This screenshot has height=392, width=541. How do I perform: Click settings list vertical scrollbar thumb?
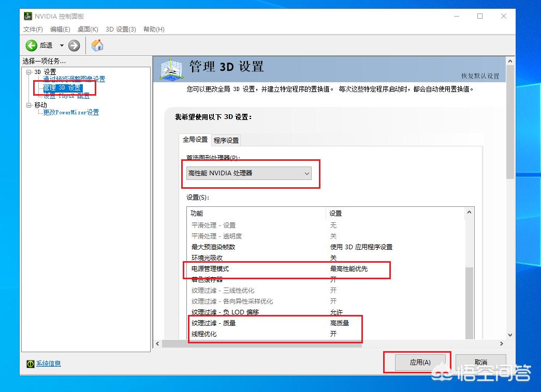[x=469, y=303]
